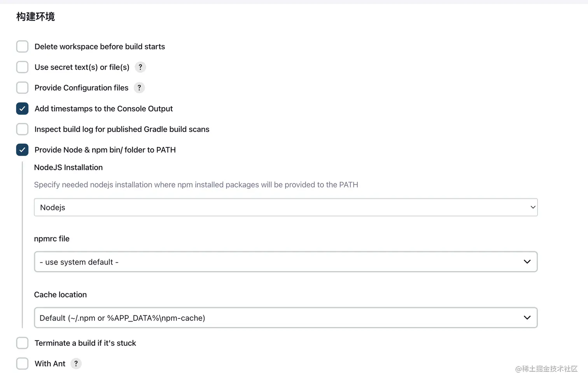This screenshot has height=383, width=588.
Task: Disable Provide Node & npm bin/ folder
Action: (x=22, y=150)
